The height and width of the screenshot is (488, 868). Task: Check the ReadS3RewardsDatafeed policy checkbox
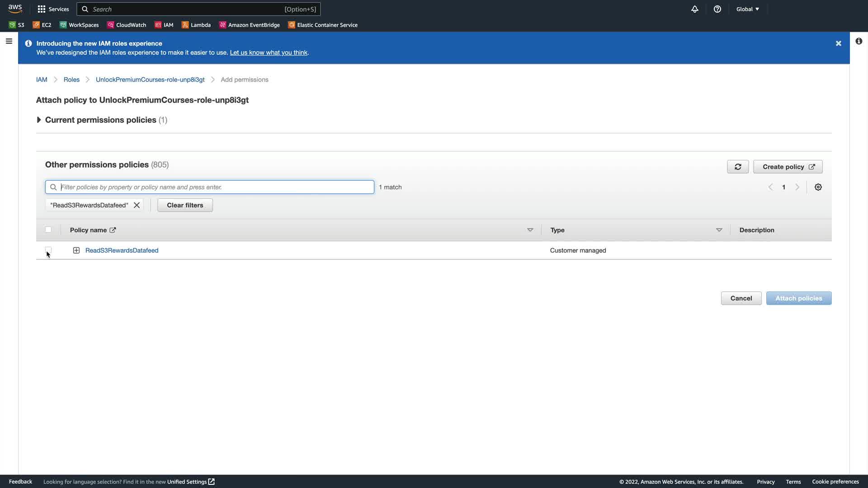[48, 250]
